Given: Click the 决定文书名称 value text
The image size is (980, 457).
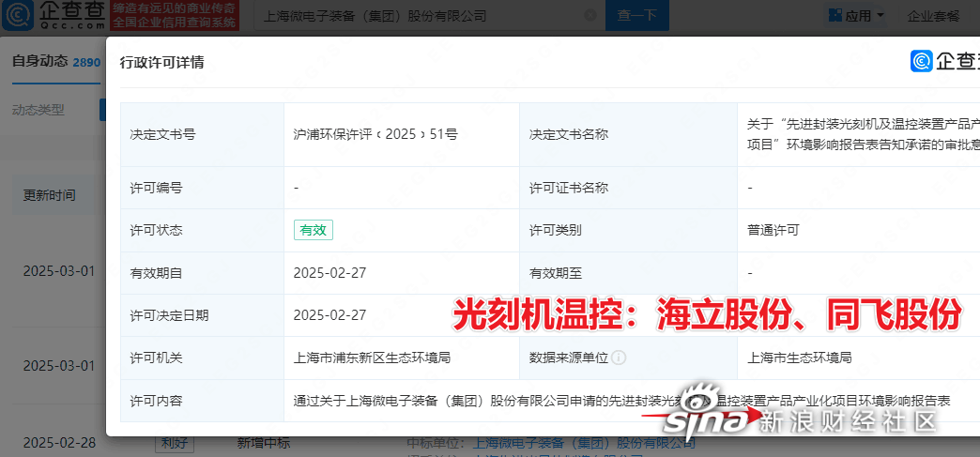Looking at the screenshot, I should point(863,134).
